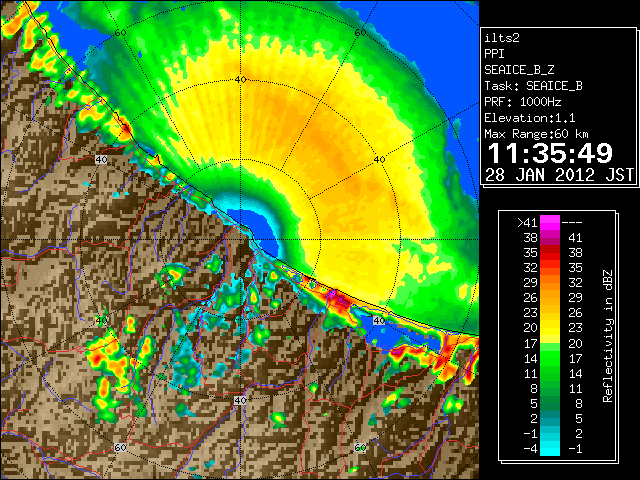Click the product name "SEAICE_B_Z"

click(x=519, y=70)
